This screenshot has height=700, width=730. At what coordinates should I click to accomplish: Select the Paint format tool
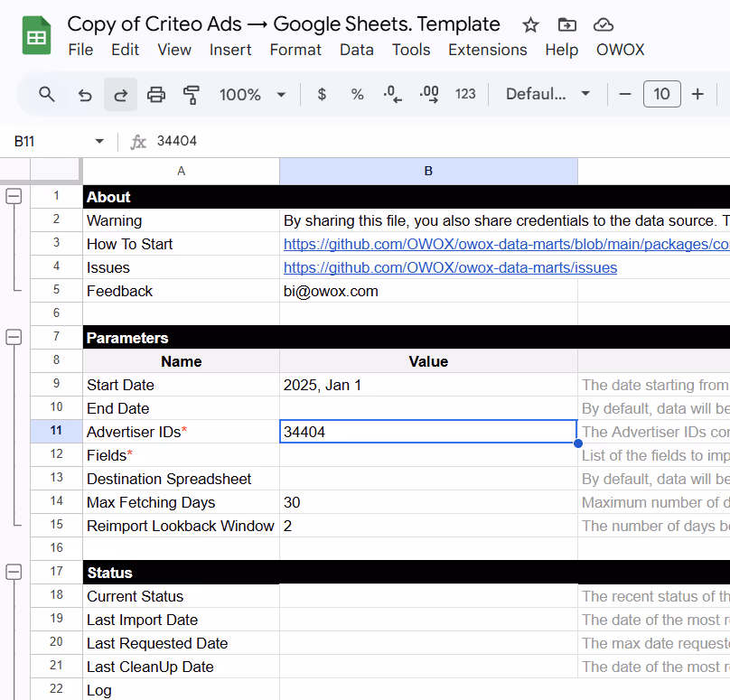coord(192,94)
